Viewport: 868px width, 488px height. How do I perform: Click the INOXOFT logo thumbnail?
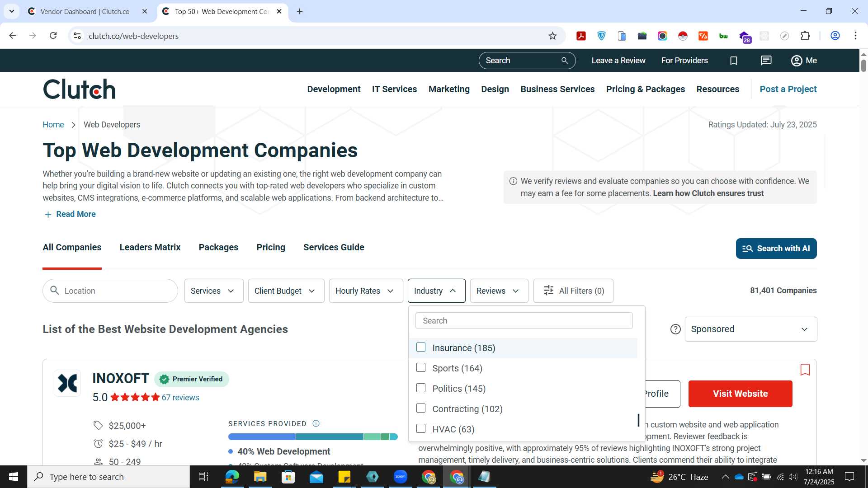pyautogui.click(x=67, y=383)
